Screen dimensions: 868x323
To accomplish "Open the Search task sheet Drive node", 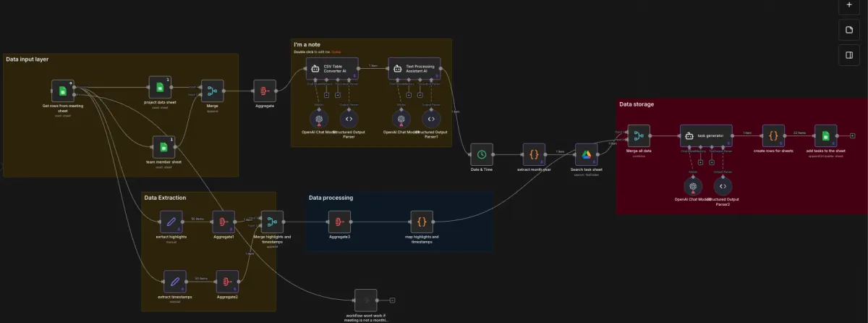I will point(587,154).
